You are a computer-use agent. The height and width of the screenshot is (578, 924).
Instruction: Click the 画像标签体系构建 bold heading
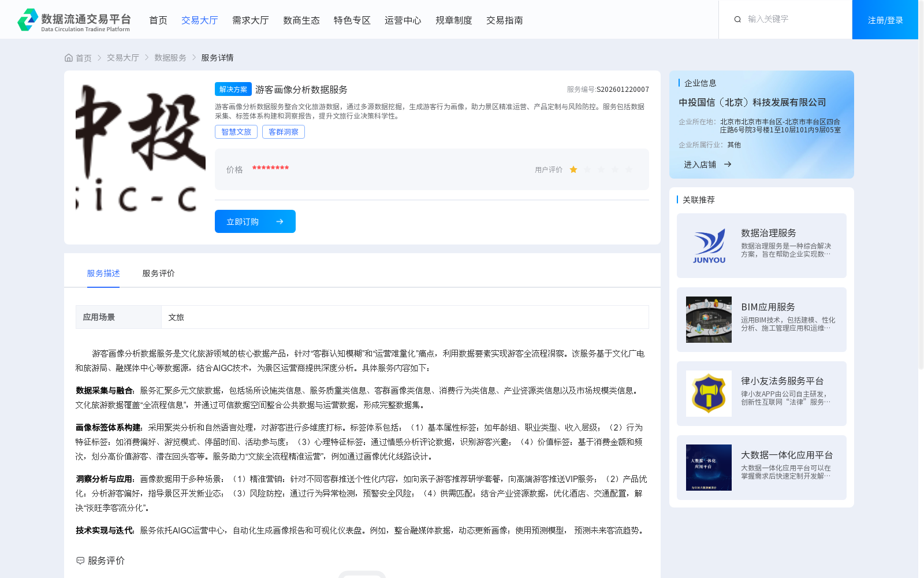click(x=109, y=428)
